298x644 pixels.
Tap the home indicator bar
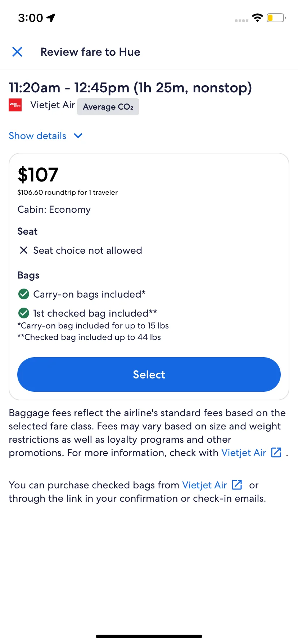(x=149, y=636)
